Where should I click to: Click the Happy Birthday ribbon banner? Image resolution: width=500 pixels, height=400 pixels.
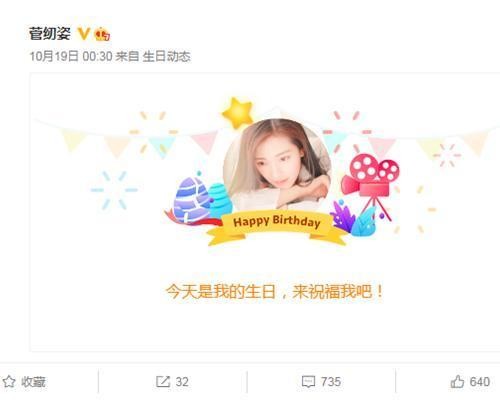277,228
